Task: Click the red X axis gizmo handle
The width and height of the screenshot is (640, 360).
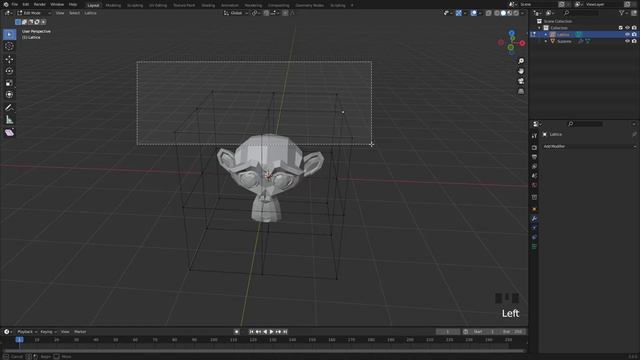Action: [x=522, y=43]
